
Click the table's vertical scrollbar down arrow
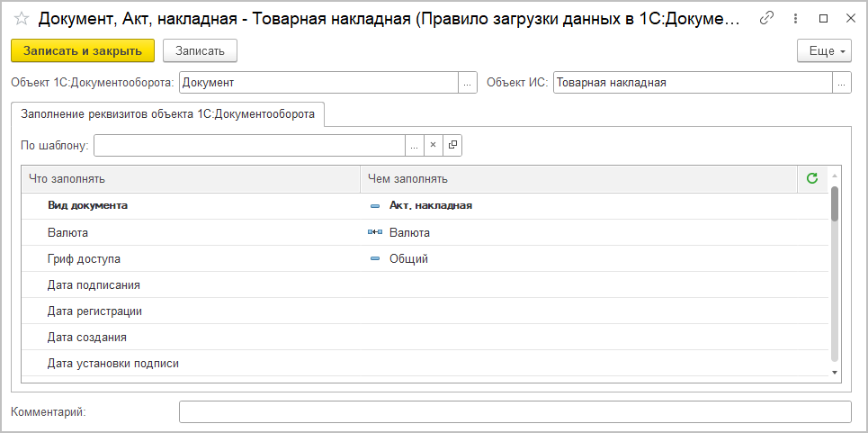point(835,372)
